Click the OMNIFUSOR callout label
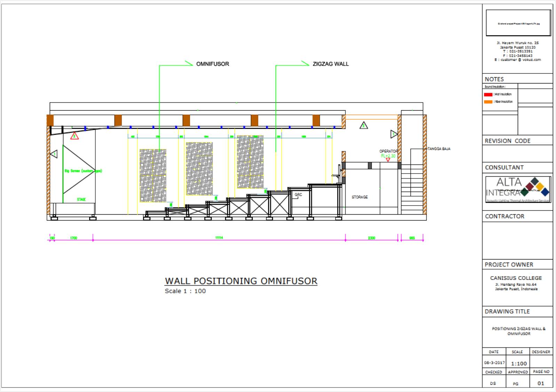 (x=213, y=64)
